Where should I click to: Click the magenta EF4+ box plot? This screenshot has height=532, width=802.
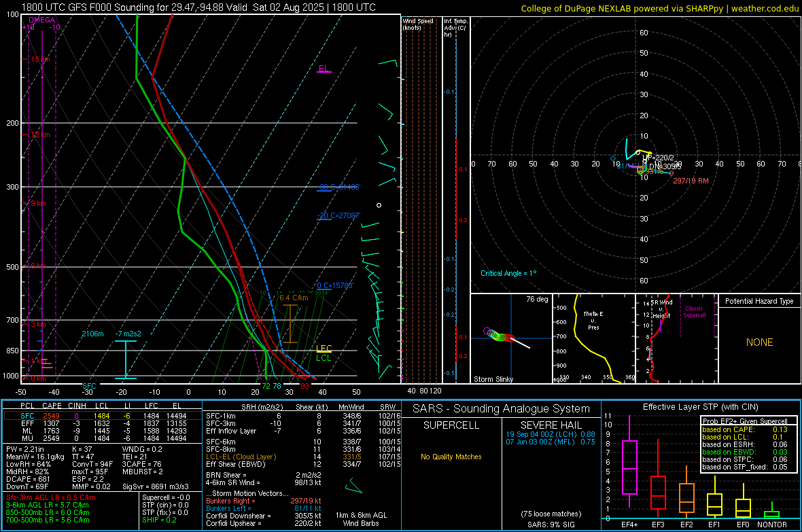[629, 467]
